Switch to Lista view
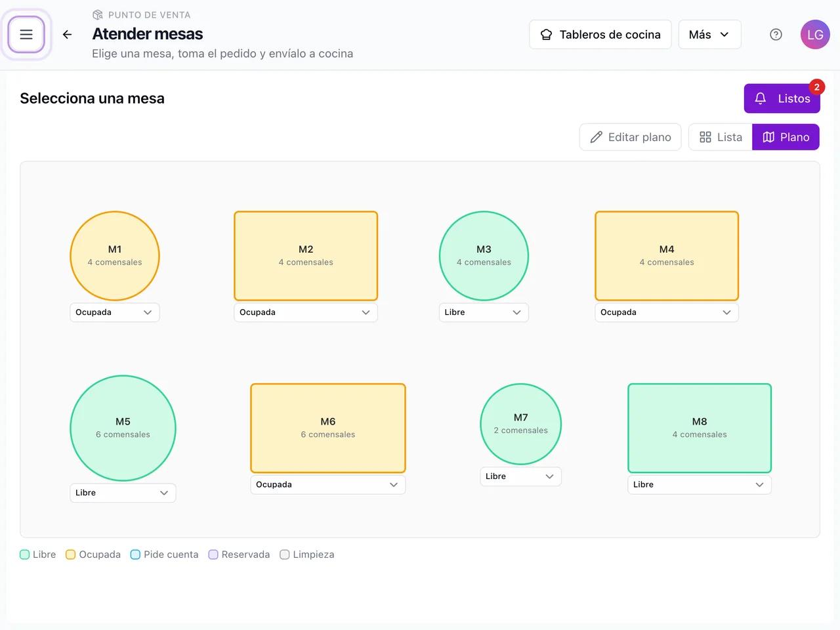The height and width of the screenshot is (630, 840). click(x=721, y=137)
